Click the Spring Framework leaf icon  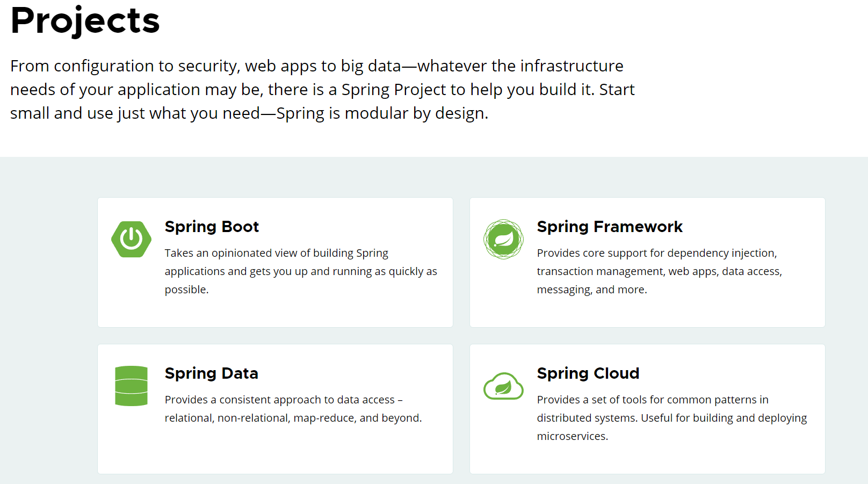pyautogui.click(x=503, y=239)
